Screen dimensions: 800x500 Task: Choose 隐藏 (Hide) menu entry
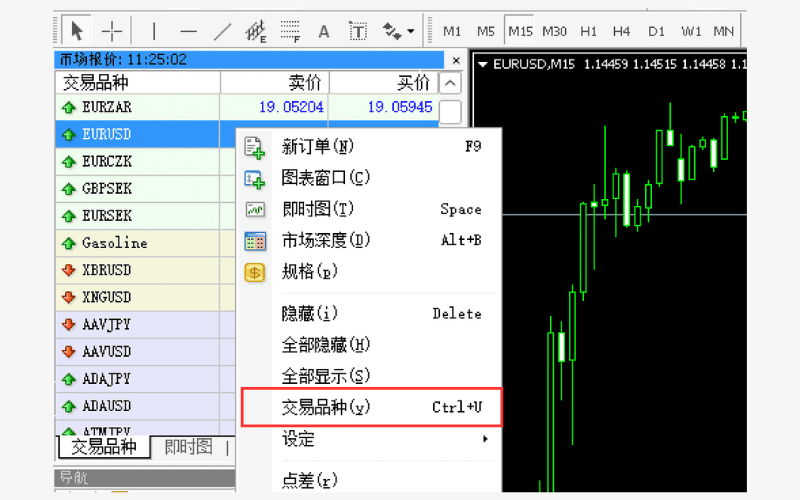(x=371, y=314)
